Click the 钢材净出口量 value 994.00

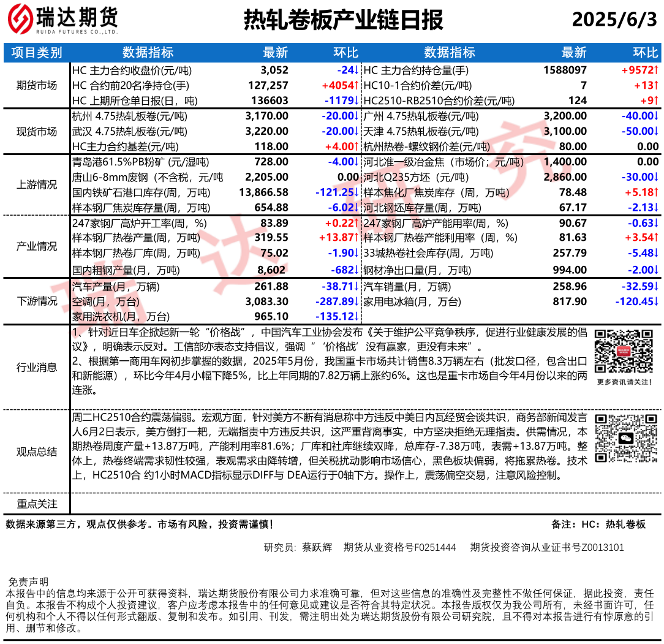pyautogui.click(x=570, y=270)
